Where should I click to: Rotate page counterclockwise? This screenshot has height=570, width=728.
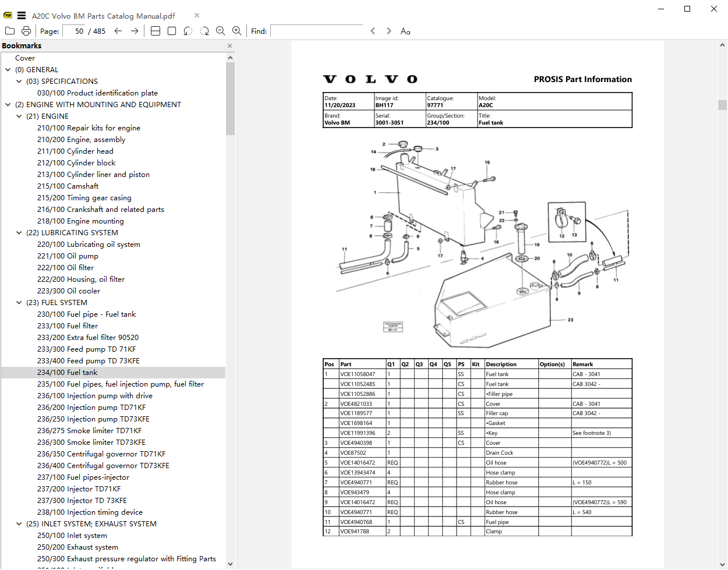[188, 31]
